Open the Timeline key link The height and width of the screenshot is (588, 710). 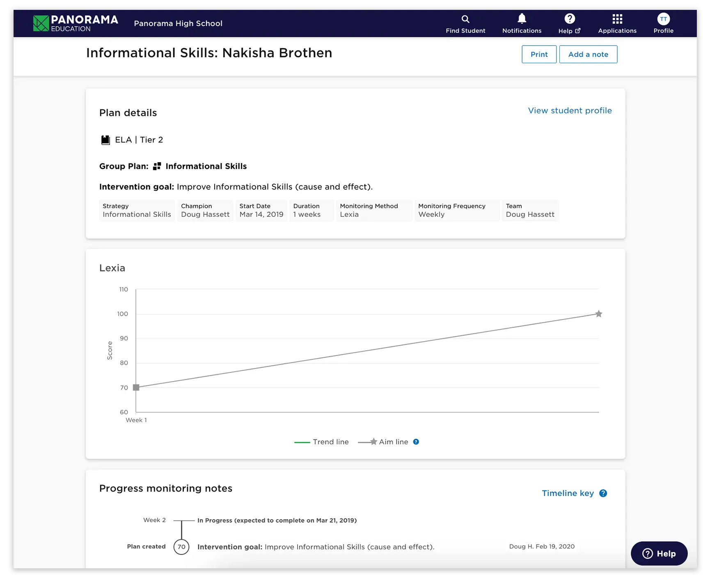(568, 493)
